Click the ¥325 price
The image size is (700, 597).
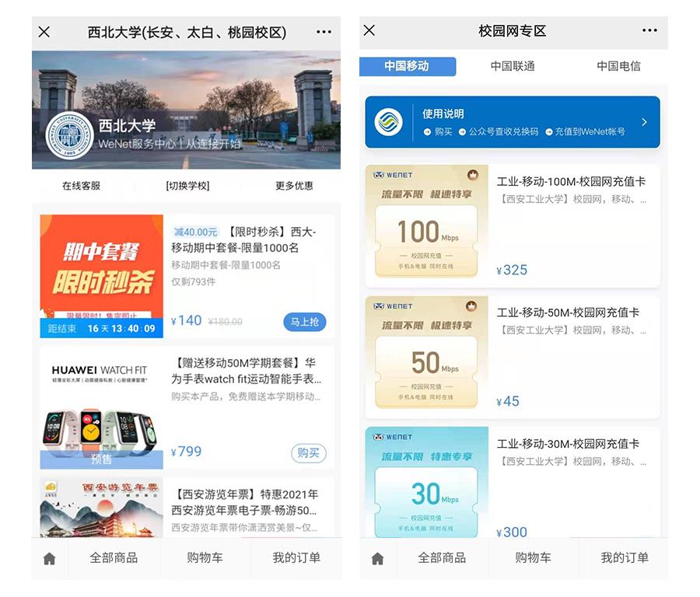pyautogui.click(x=512, y=270)
